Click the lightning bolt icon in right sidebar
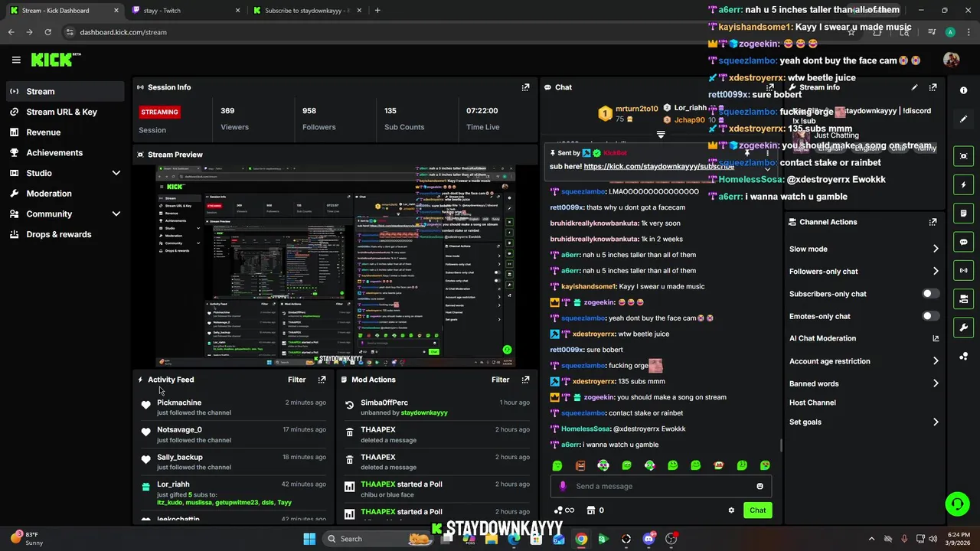This screenshot has width=980, height=551. pyautogui.click(x=963, y=184)
